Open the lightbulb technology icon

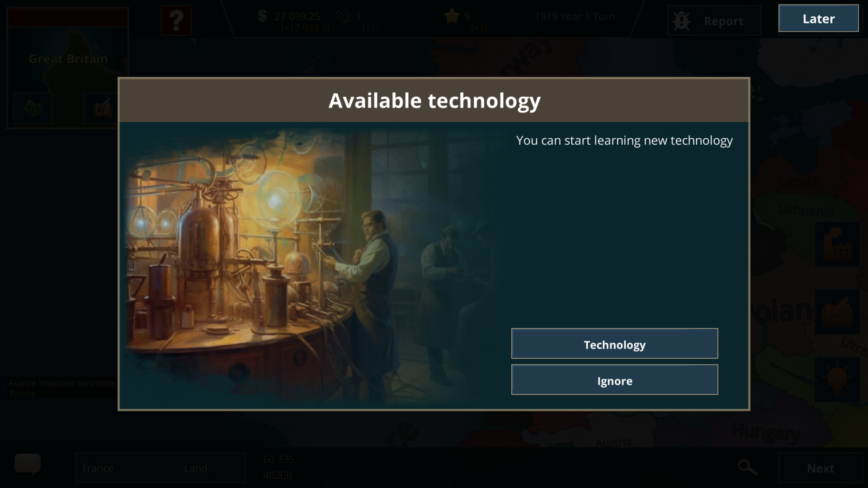[837, 380]
